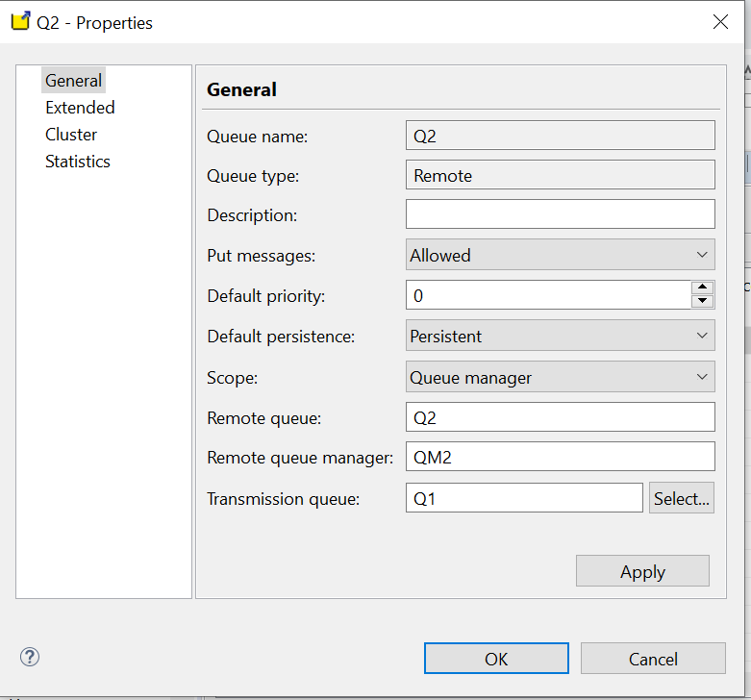
Task: Open the Extended properties page
Action: (80, 108)
